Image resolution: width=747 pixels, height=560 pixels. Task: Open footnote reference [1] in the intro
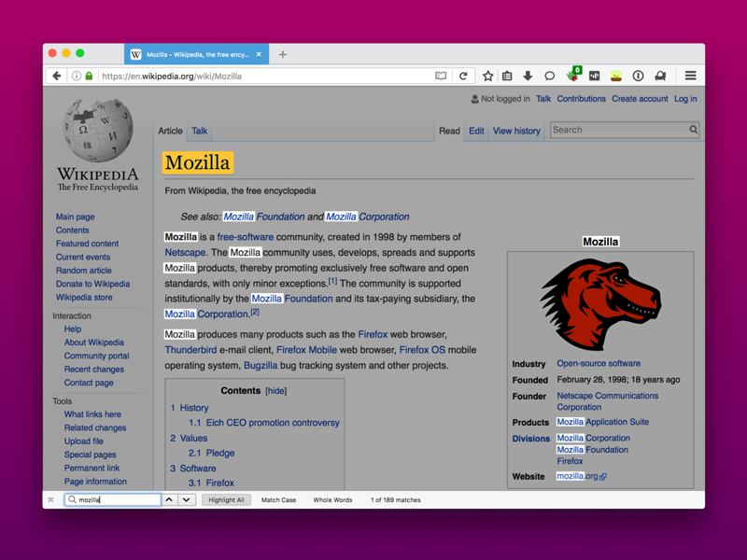pyautogui.click(x=332, y=282)
